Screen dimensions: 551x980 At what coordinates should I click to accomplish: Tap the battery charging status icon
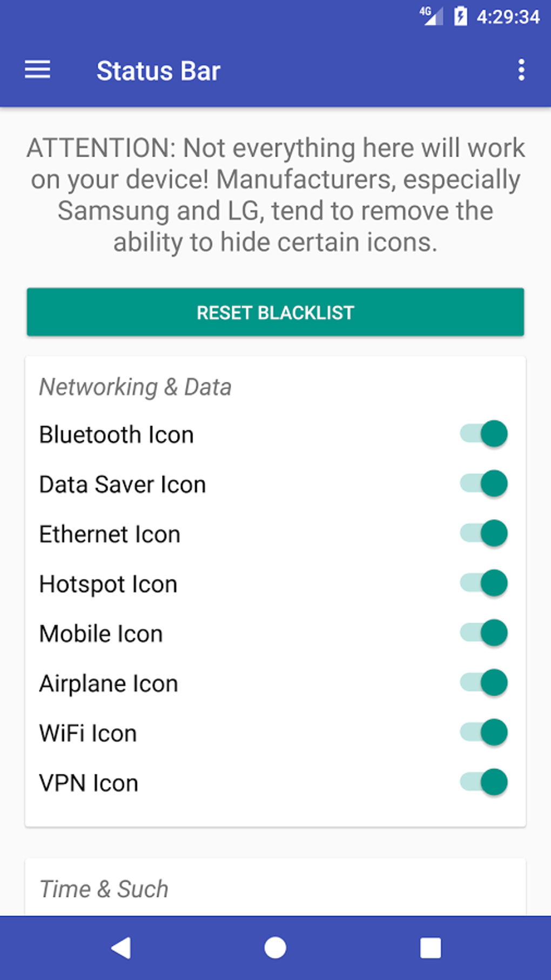pyautogui.click(x=460, y=16)
